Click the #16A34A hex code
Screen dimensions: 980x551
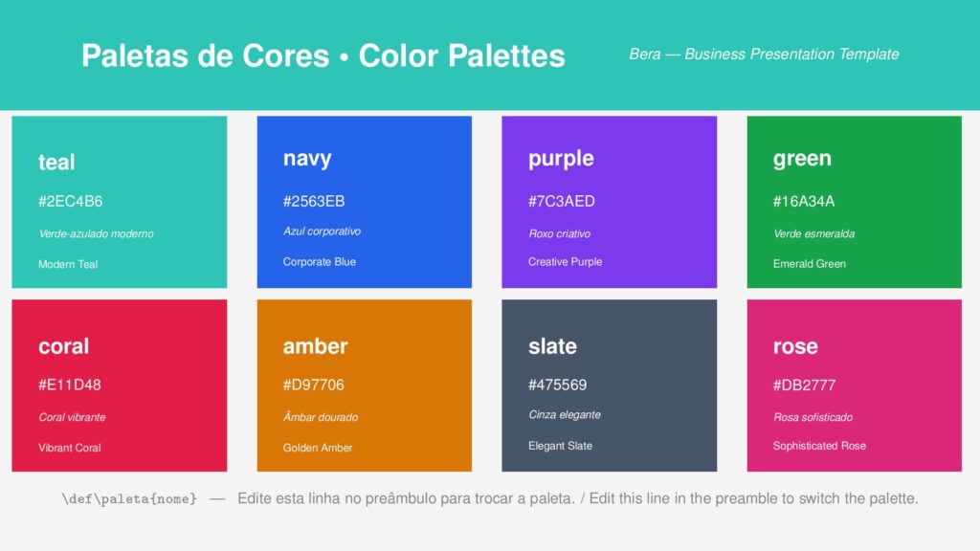tap(804, 201)
